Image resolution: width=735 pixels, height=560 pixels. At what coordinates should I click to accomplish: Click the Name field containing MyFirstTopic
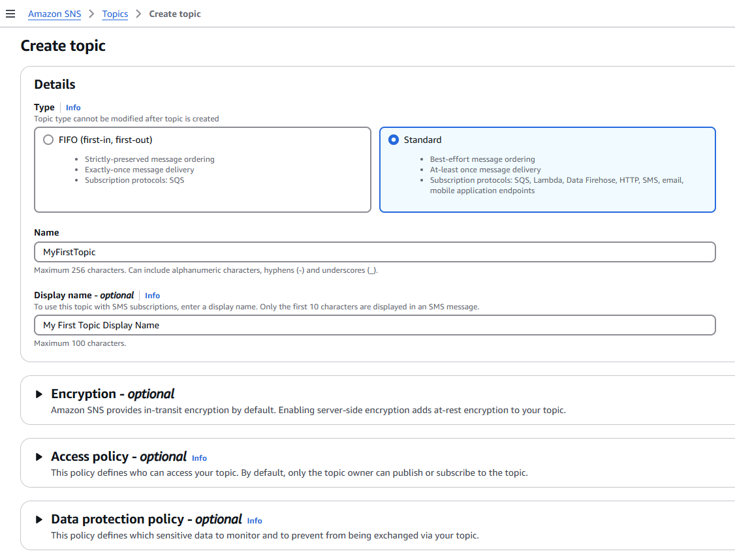tap(375, 252)
